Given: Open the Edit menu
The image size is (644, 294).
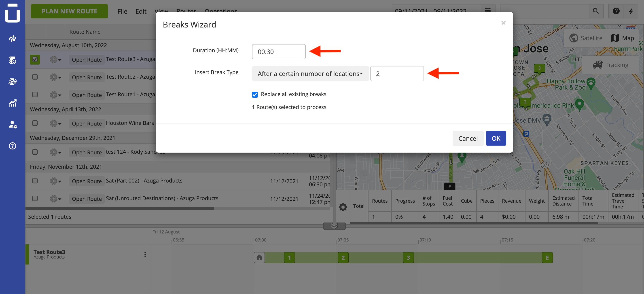Looking at the screenshot, I should [x=141, y=11].
